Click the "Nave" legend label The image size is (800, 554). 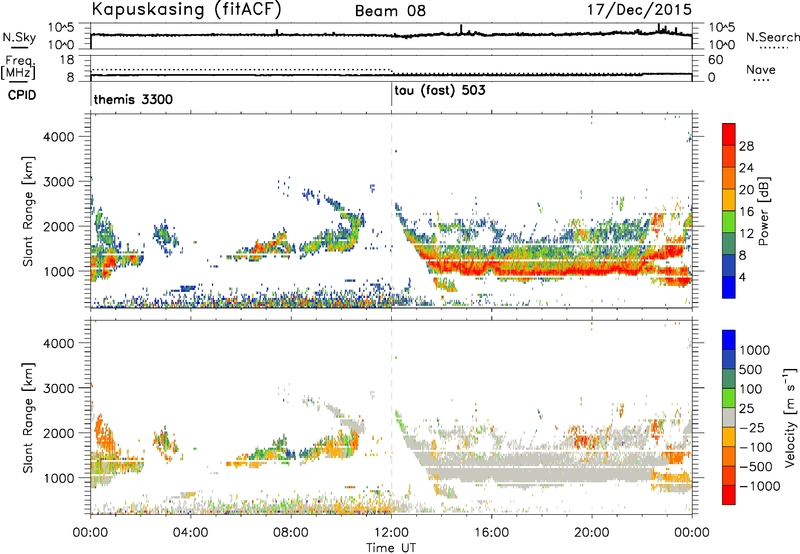coord(761,70)
